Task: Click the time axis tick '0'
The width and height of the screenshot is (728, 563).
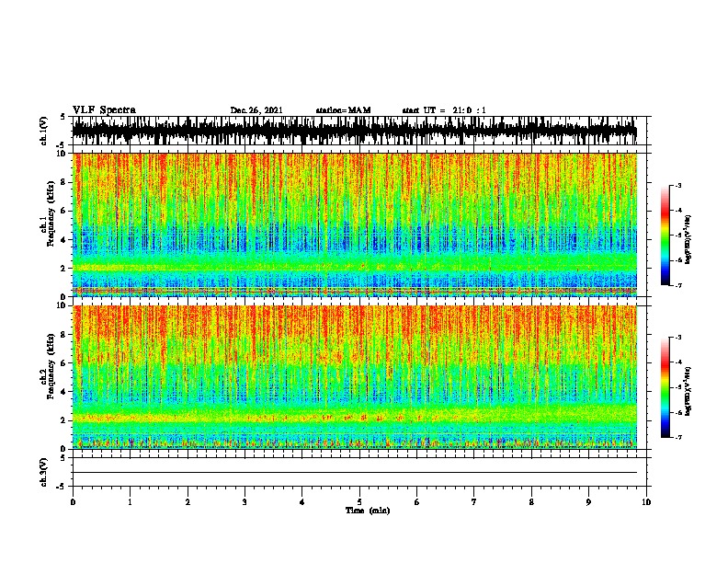Action: tap(73, 502)
